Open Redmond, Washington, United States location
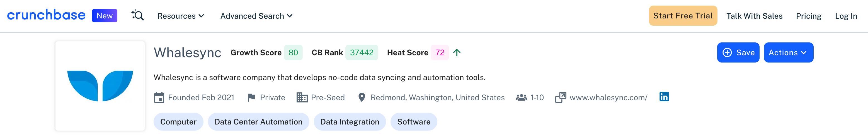This screenshot has height=139, width=868. click(x=438, y=97)
